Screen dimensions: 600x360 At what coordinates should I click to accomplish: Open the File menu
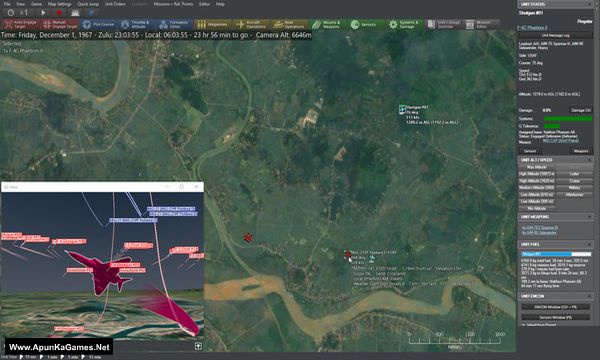tap(7, 4)
